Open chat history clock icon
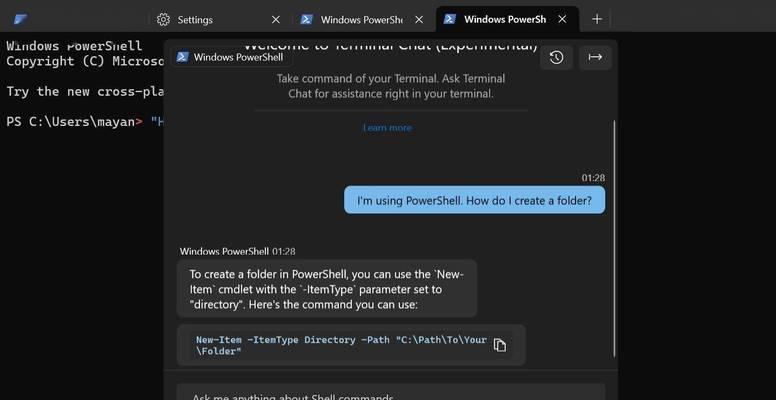 (556, 57)
